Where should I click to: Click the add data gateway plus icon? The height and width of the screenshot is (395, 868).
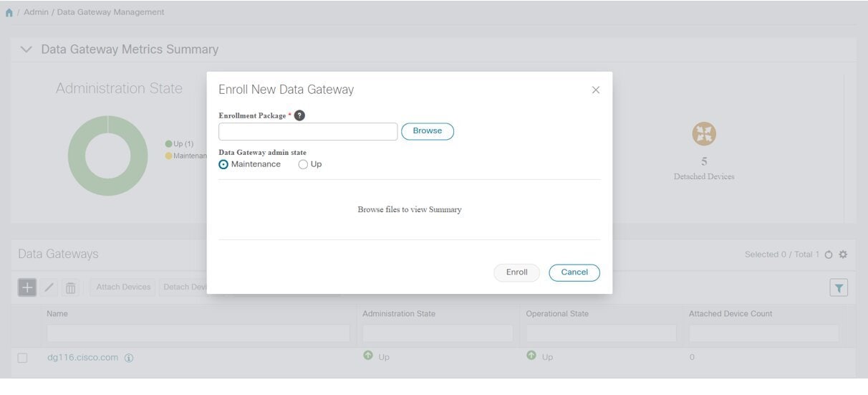[x=26, y=287]
